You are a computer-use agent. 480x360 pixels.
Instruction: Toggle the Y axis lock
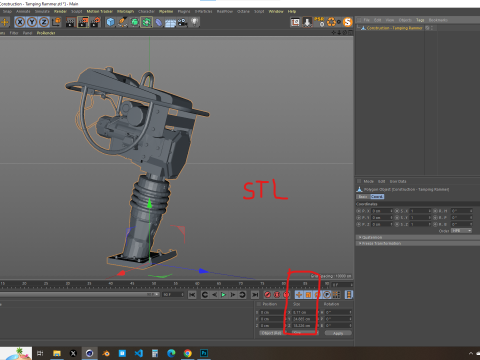tap(32, 22)
